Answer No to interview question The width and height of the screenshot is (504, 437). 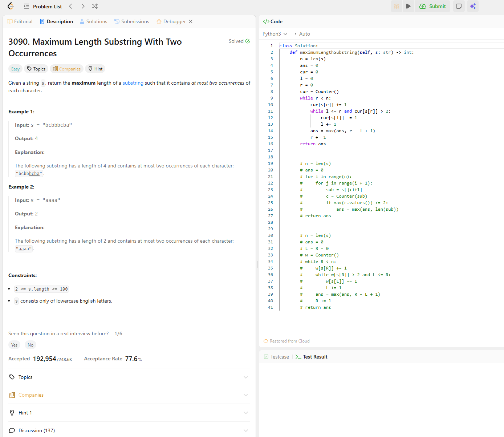click(31, 345)
